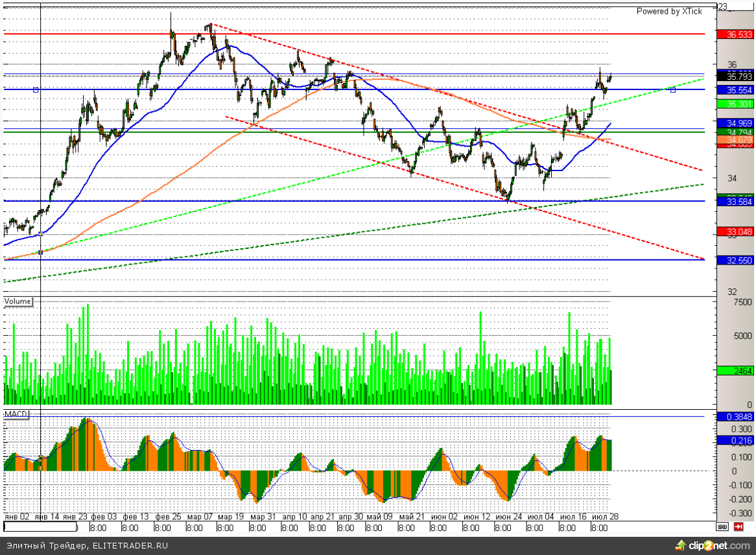The image size is (756, 555).
Task: Click the chain link icon below the chart
Action: [722, 527]
